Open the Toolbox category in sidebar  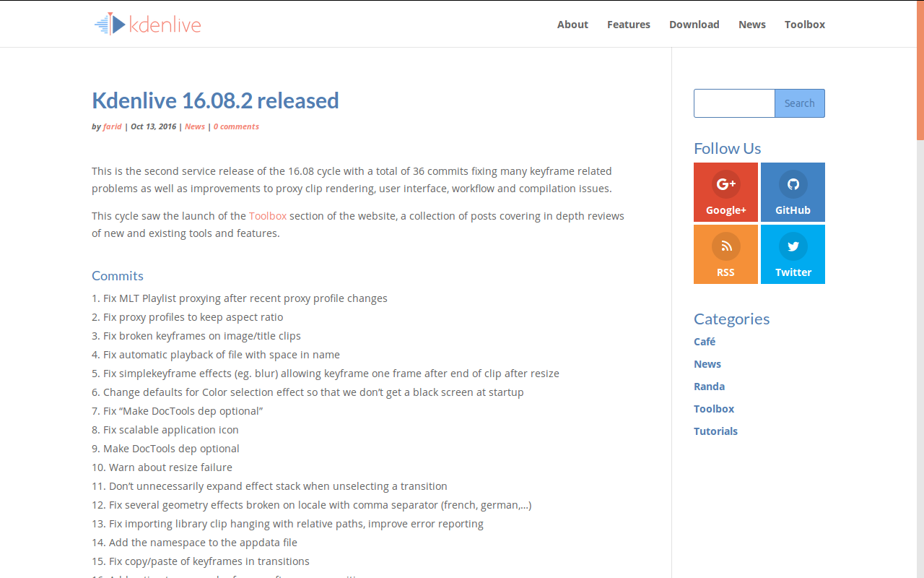coord(714,409)
